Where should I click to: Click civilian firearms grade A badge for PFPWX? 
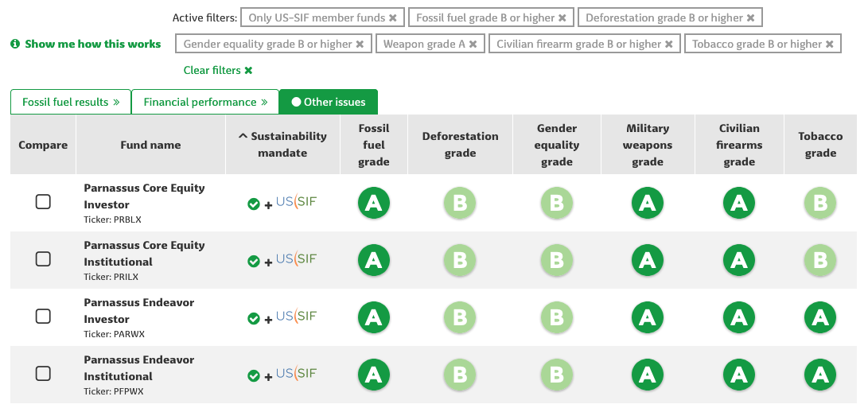[739, 375]
